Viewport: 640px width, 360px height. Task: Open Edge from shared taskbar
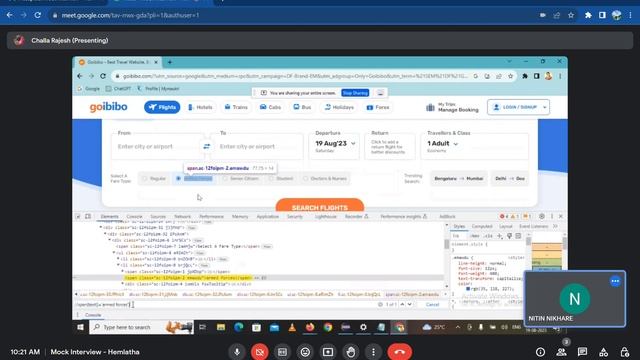tap(239, 327)
